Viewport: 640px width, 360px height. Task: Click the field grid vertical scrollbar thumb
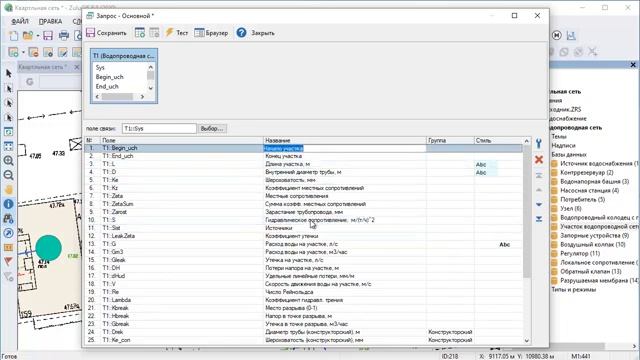pos(527,211)
